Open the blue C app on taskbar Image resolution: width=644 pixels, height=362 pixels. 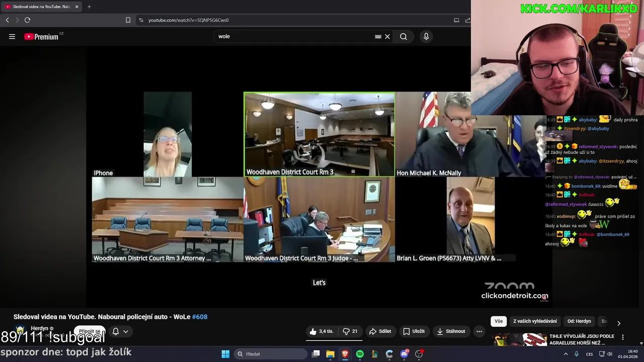pyautogui.click(x=389, y=354)
